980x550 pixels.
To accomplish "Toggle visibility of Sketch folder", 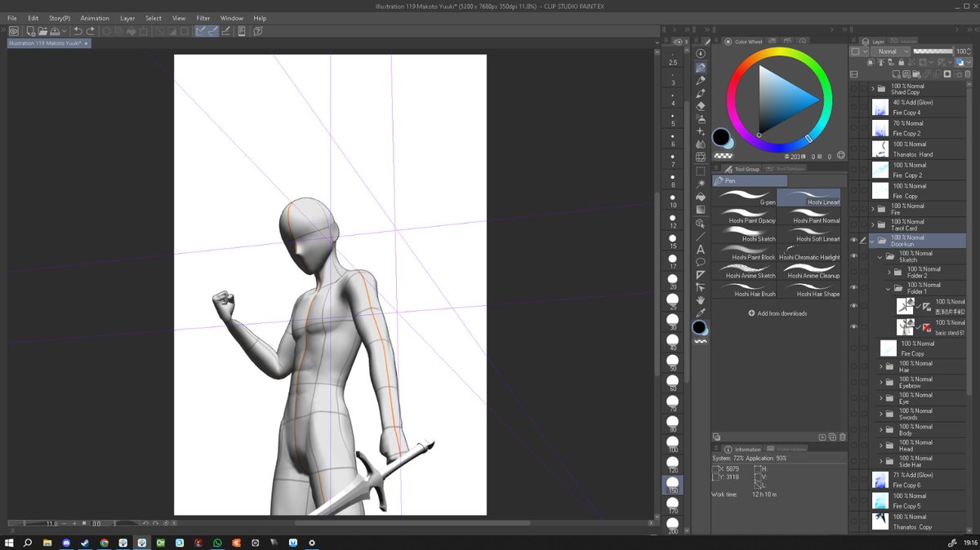I will tap(854, 256).
